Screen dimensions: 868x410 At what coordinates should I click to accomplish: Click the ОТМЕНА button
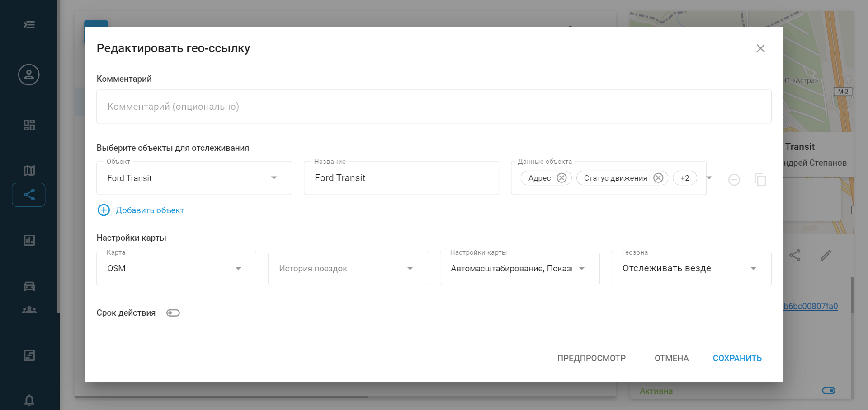(x=671, y=358)
